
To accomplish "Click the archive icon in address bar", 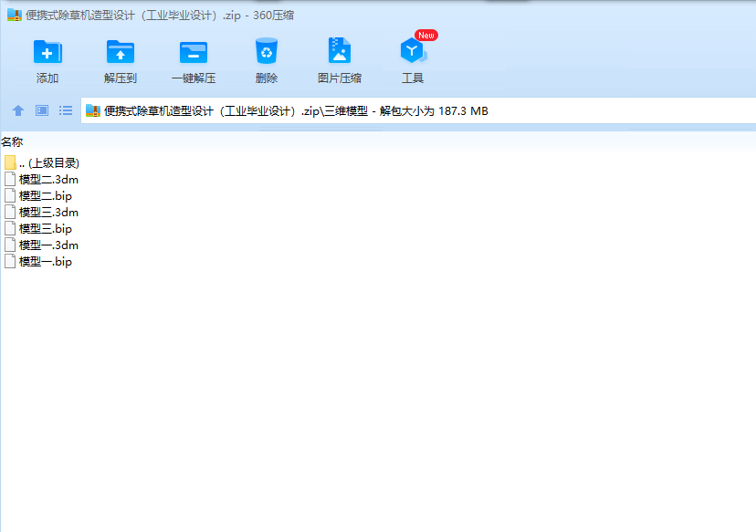I will (x=92, y=110).
